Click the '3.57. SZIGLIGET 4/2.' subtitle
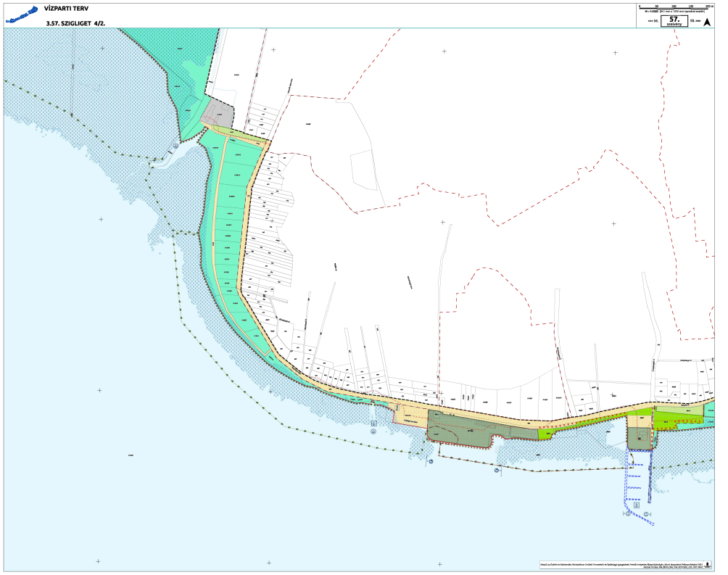728x575 pixels. (x=75, y=23)
